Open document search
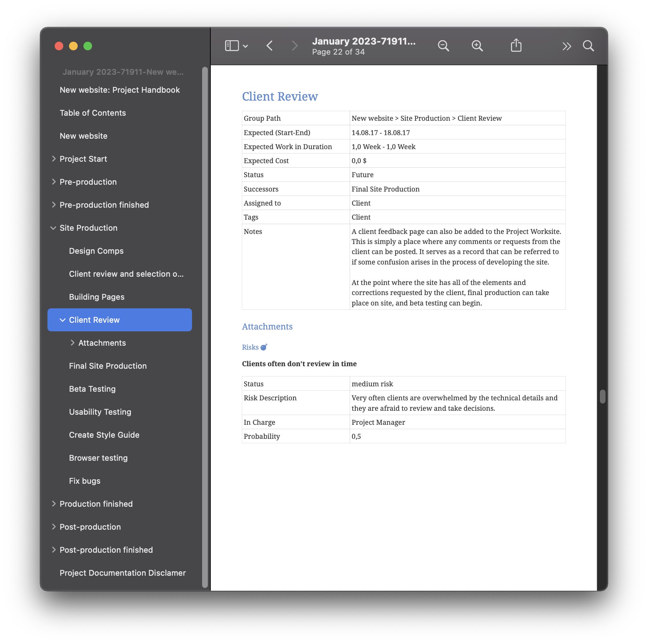 pos(589,46)
